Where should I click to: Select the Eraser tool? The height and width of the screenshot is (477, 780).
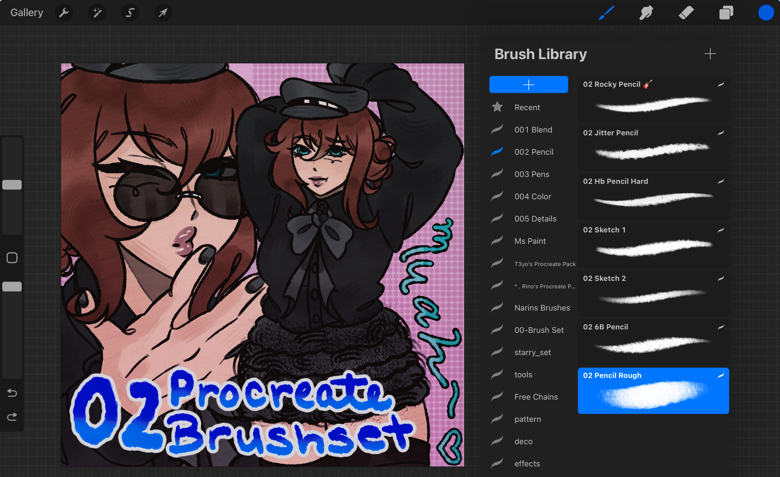[x=686, y=12]
